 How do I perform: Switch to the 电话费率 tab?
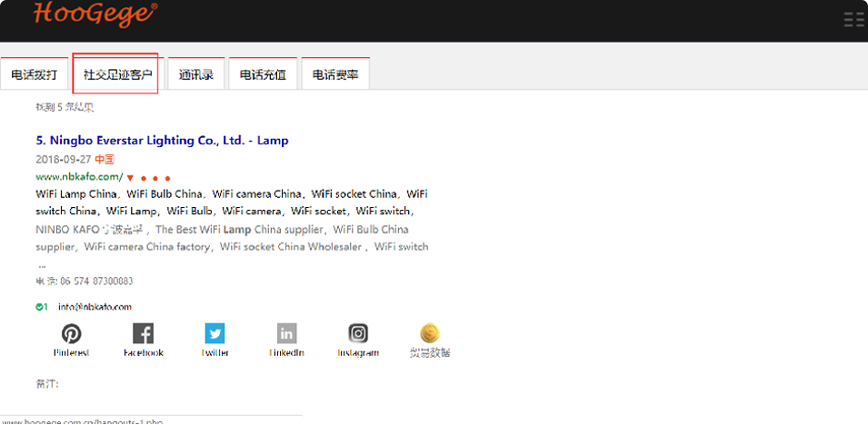[334, 74]
